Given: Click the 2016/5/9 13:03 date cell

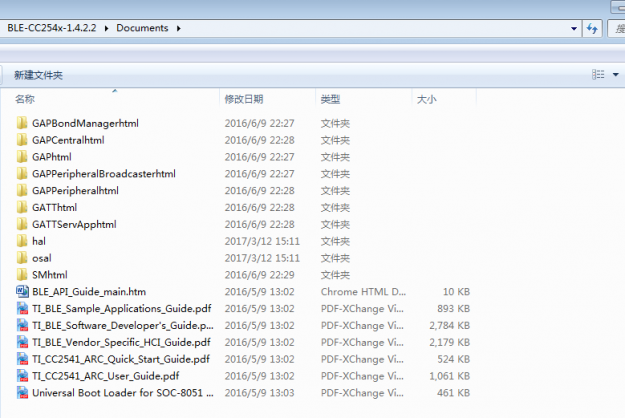Looking at the screenshot, I should (259, 393).
